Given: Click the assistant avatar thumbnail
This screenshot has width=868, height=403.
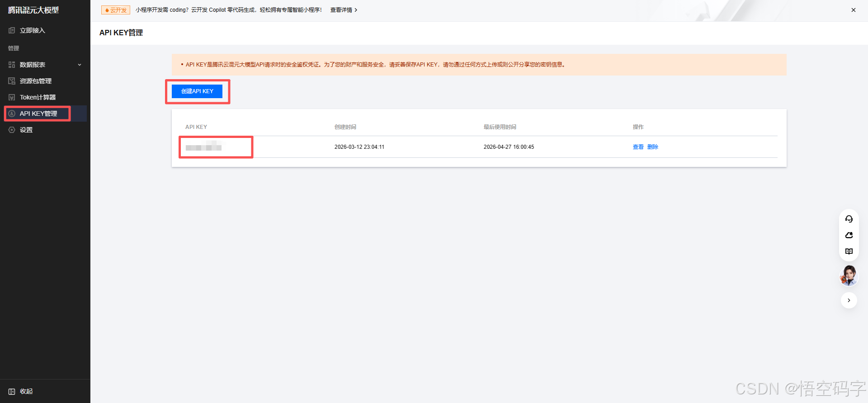Looking at the screenshot, I should coord(849,275).
